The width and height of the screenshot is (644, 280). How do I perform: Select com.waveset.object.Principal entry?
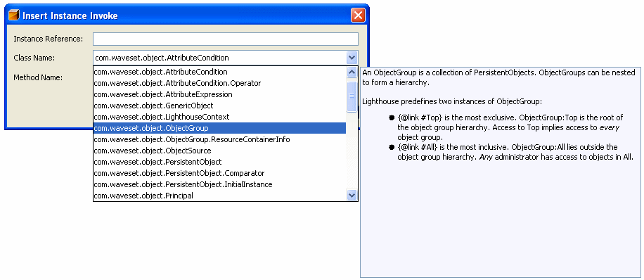coord(220,196)
